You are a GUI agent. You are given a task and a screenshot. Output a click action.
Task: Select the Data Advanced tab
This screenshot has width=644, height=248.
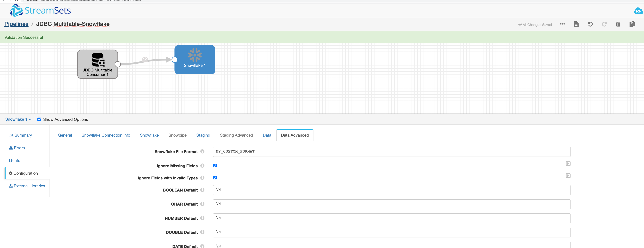294,135
